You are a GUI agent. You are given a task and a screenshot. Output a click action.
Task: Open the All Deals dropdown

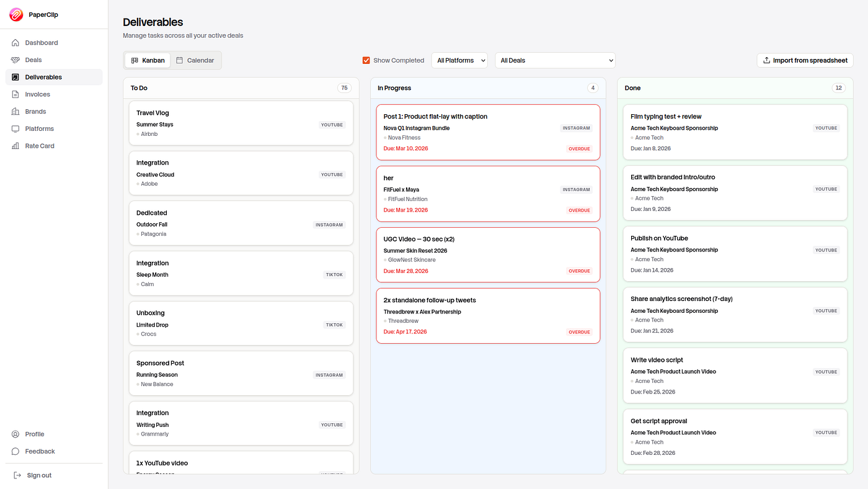click(555, 60)
